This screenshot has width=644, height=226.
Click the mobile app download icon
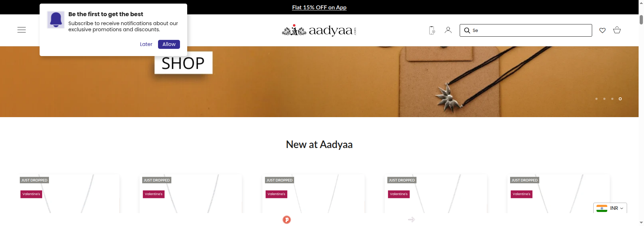click(x=432, y=30)
